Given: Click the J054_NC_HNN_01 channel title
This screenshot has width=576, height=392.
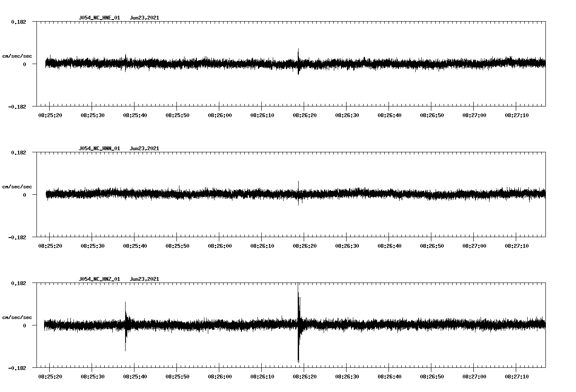Looking at the screenshot, I should pos(99,148).
